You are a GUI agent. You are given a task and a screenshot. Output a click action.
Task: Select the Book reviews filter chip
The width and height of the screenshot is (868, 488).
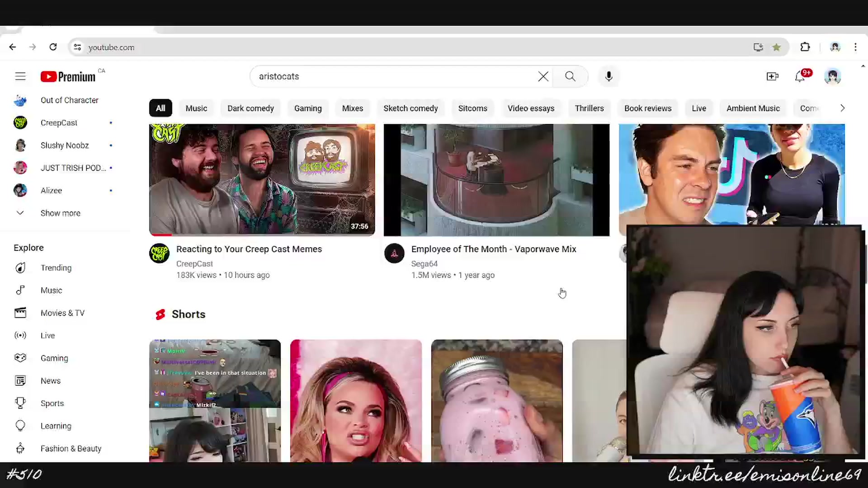point(648,108)
